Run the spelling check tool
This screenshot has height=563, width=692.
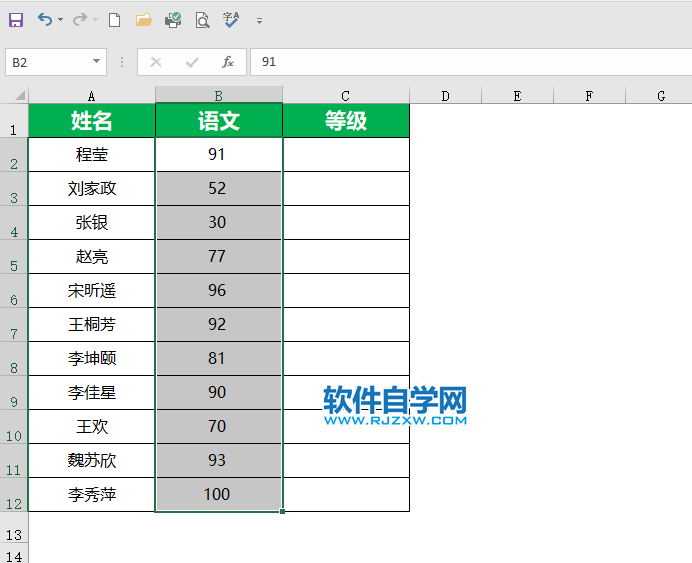point(231,20)
